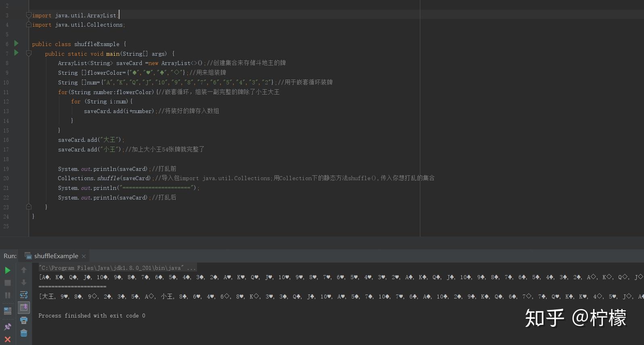Clear console with the trash can icon
Image resolution: width=644 pixels, height=345 pixels.
pos(24,333)
